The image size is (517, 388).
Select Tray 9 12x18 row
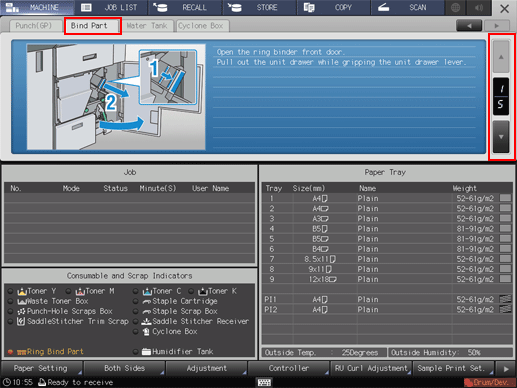tap(387, 279)
